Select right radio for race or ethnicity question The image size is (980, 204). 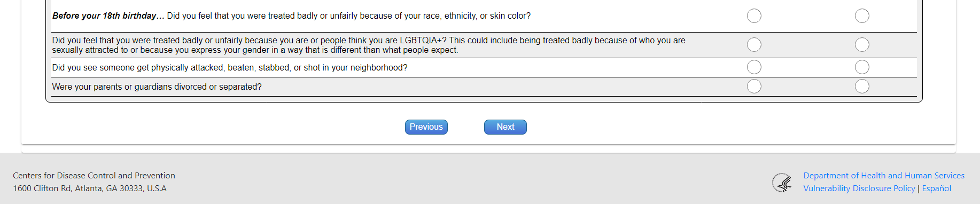[862, 16]
